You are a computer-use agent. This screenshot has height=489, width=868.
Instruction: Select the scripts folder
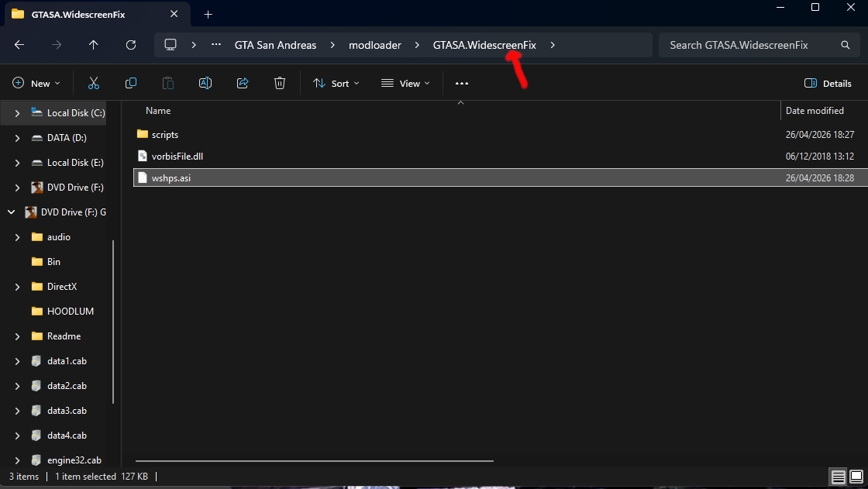coord(165,135)
